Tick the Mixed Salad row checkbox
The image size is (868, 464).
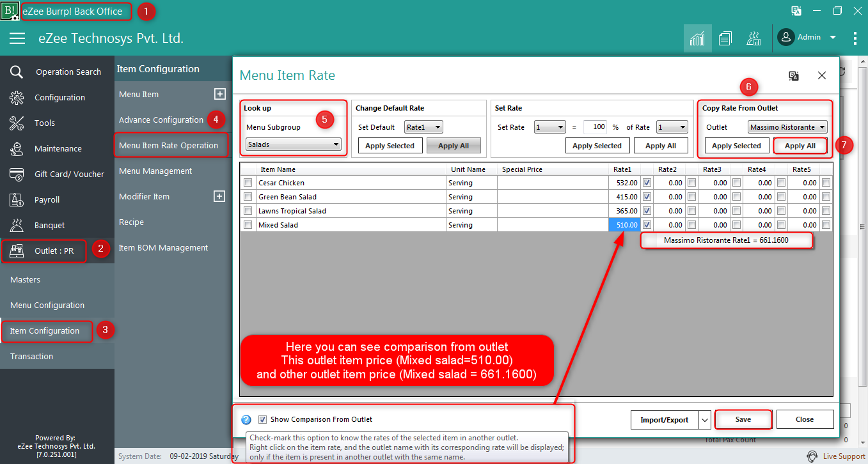(248, 225)
